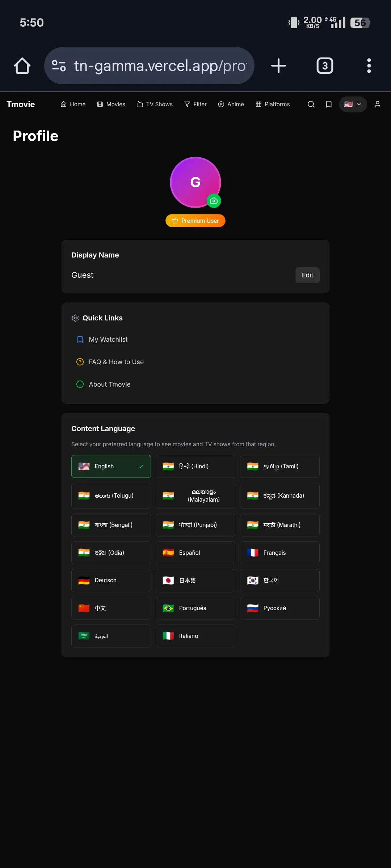391x868 pixels.
Task: Select Tamil as content language
Action: pos(279,466)
